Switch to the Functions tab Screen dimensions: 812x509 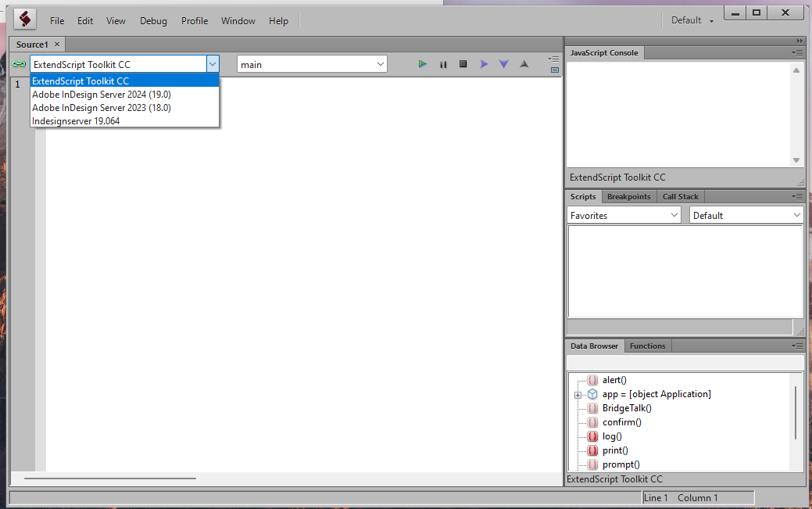[x=648, y=346]
